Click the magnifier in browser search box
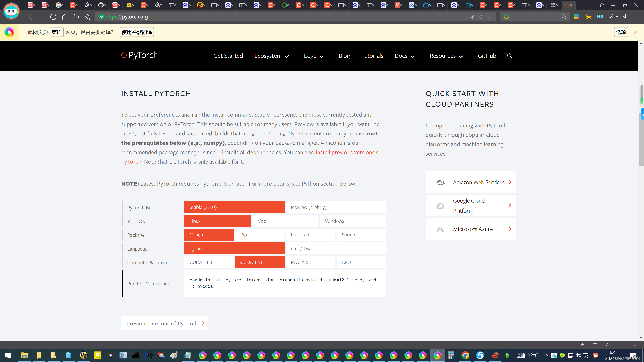This screenshot has width=644, height=362. (x=564, y=17)
